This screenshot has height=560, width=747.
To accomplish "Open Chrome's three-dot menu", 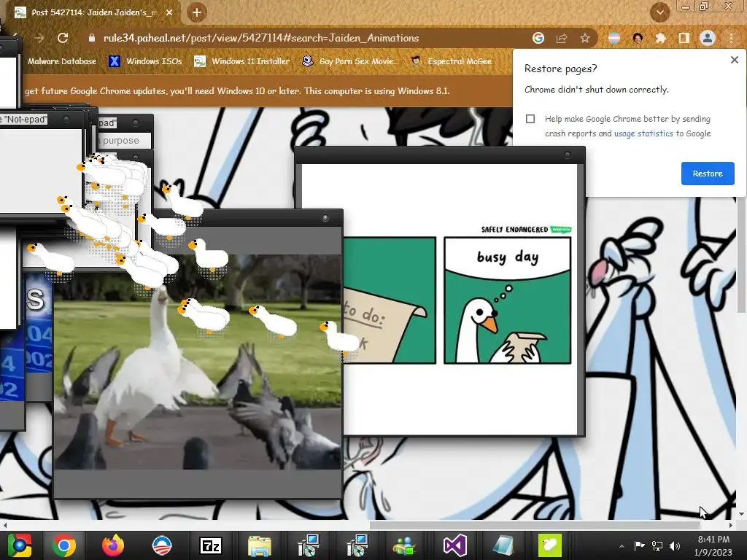I will click(x=731, y=38).
